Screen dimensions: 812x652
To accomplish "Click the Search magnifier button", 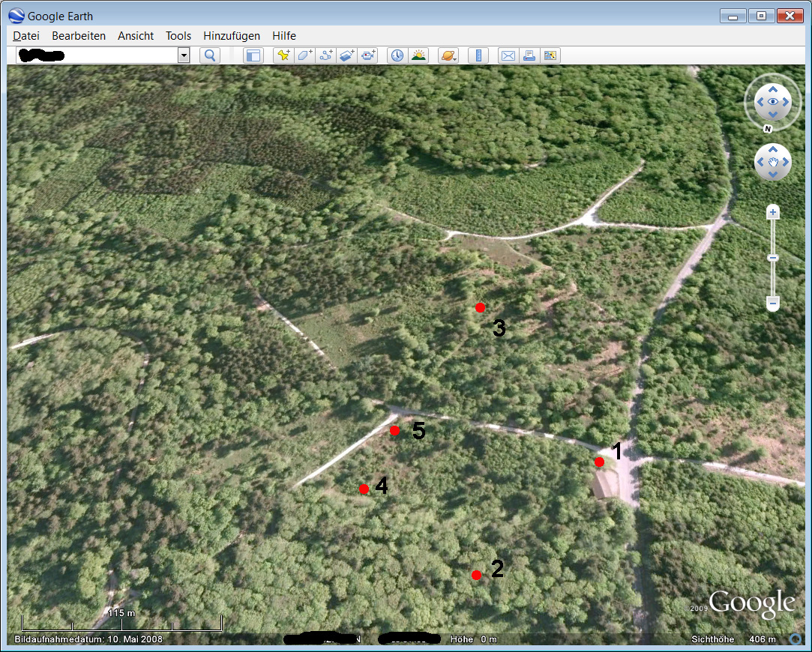I will [x=210, y=55].
